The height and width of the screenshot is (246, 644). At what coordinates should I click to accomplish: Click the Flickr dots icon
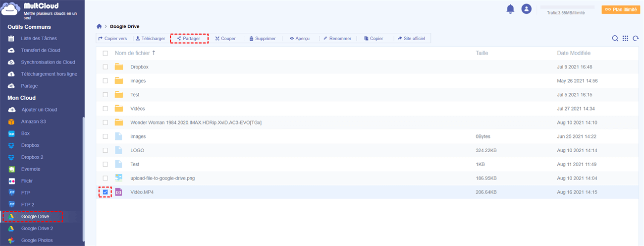coord(11,181)
